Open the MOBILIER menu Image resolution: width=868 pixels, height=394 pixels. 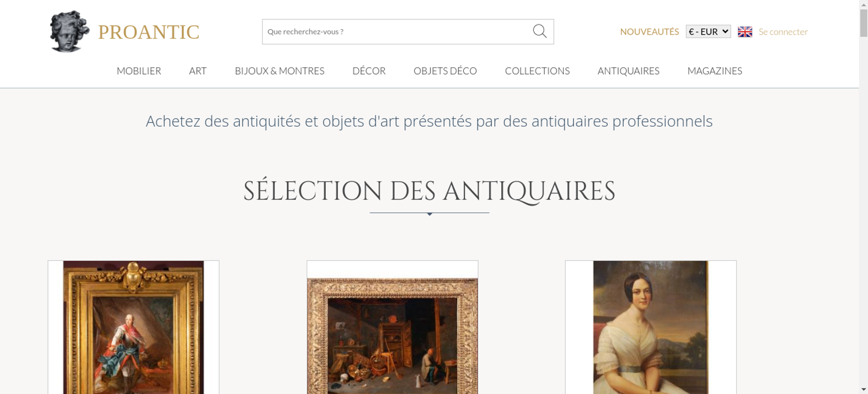(139, 71)
